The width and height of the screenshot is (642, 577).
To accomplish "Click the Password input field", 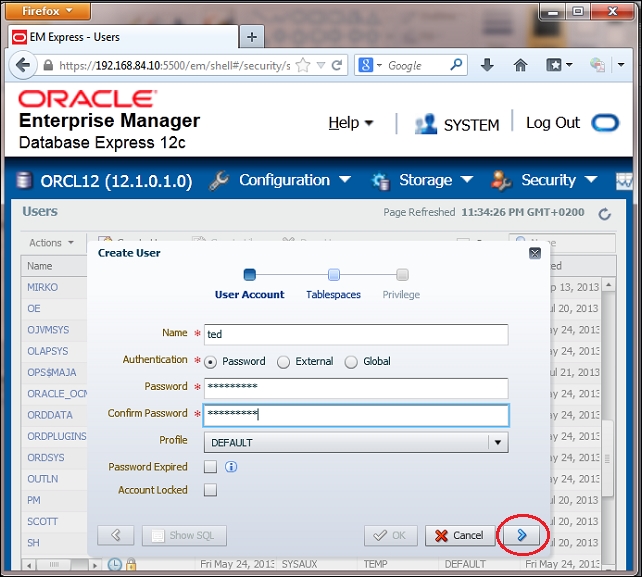I will pos(356,388).
